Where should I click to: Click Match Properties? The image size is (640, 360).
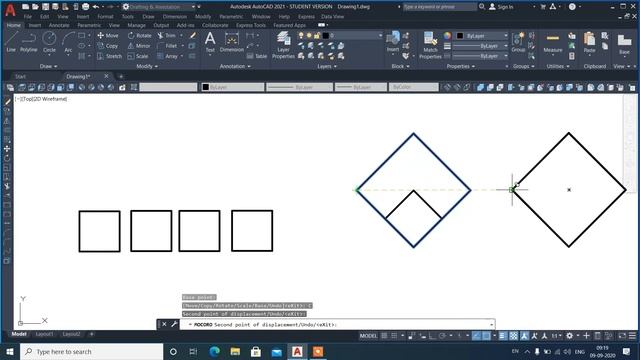pos(430,45)
